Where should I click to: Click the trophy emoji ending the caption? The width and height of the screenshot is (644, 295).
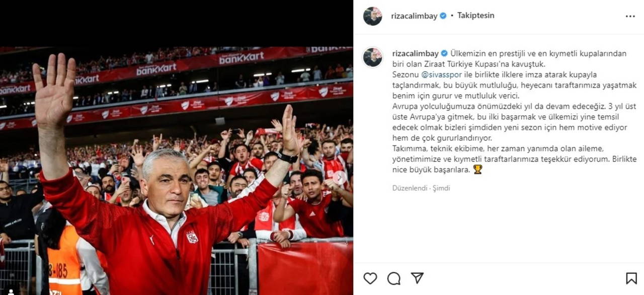click(477, 170)
